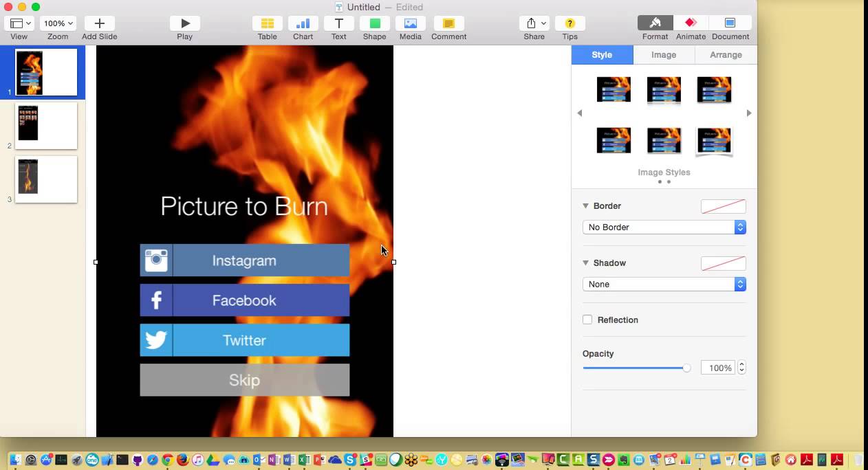
Task: Apply the first bottom-row image style
Action: pyautogui.click(x=614, y=140)
